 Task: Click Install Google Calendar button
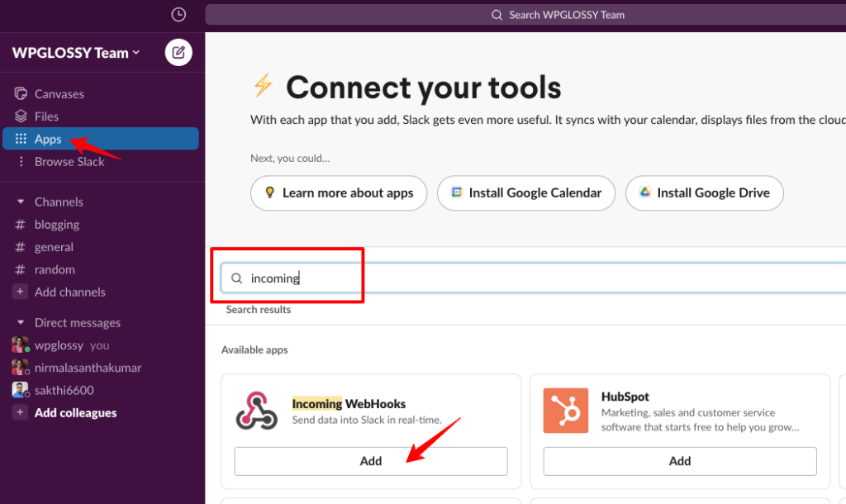(x=526, y=193)
